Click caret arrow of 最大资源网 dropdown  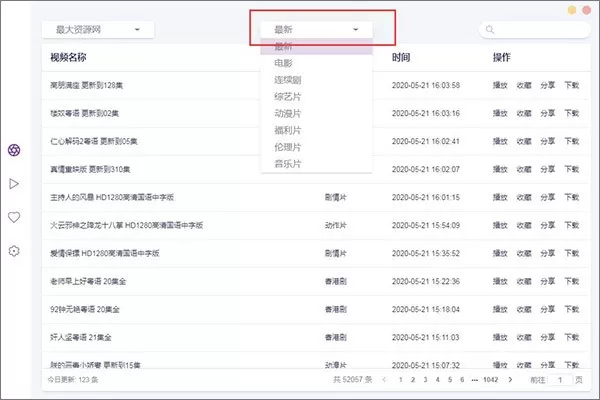[x=137, y=29]
